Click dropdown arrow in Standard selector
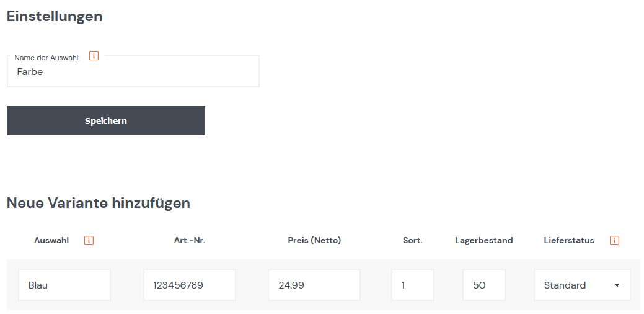The height and width of the screenshot is (314, 644). click(x=617, y=285)
